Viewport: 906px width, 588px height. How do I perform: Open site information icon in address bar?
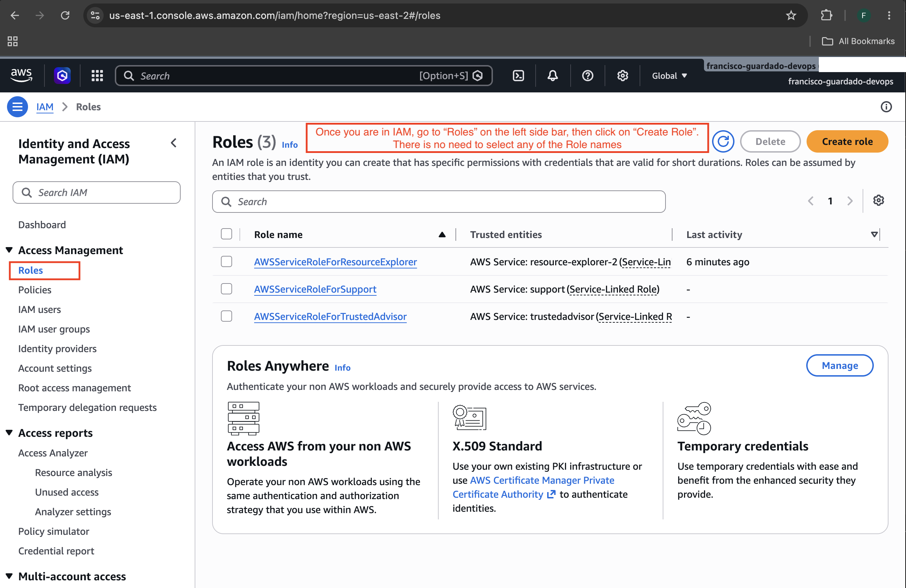[95, 15]
